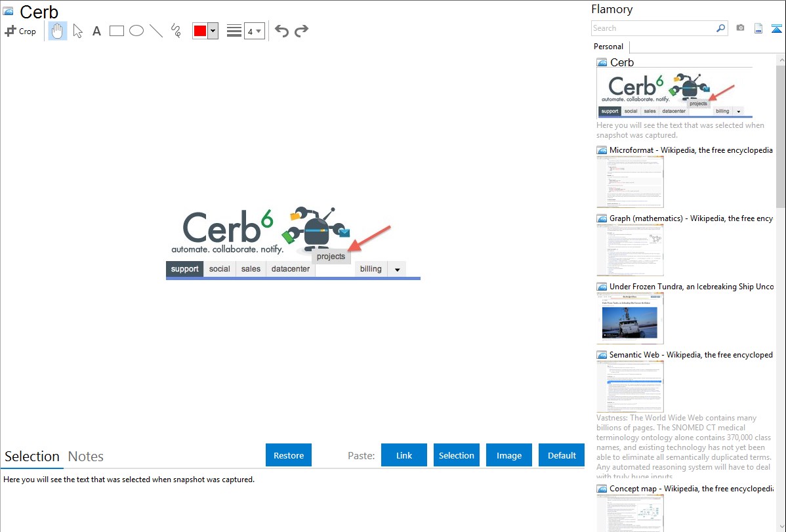This screenshot has width=786, height=532.
Task: Choose the freehand scribble tool
Action: point(176,31)
